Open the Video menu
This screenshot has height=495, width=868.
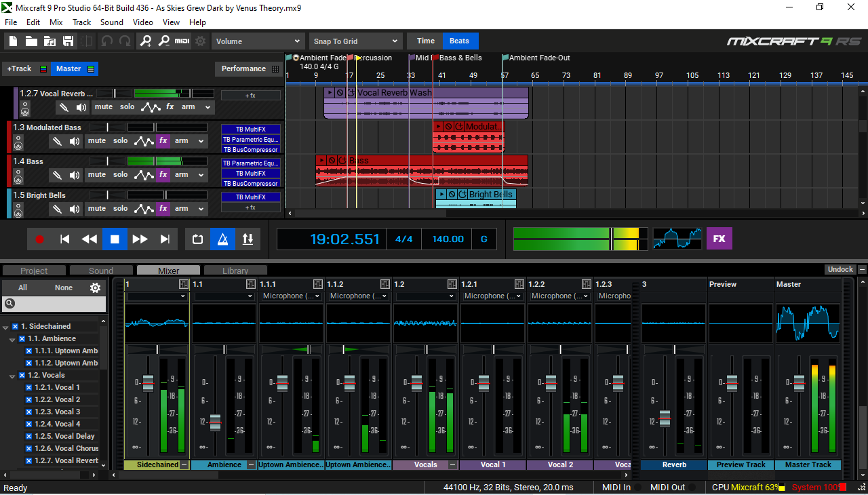[x=143, y=22]
